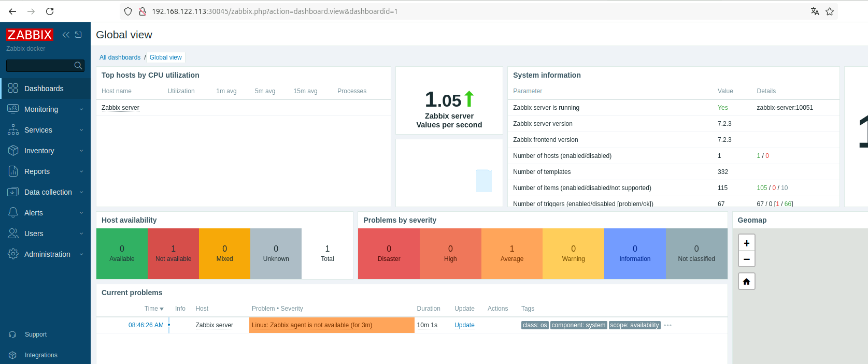Open the Support menu entry
868x364 pixels.
36,334
